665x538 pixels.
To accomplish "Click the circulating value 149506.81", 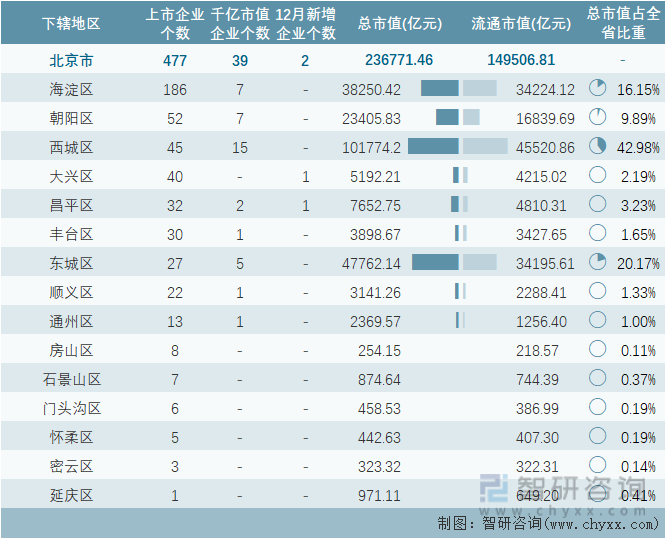I will tap(521, 60).
